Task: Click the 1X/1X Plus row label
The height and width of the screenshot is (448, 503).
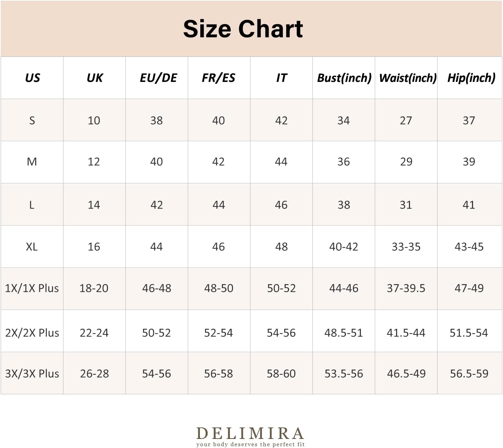Action: tap(32, 288)
